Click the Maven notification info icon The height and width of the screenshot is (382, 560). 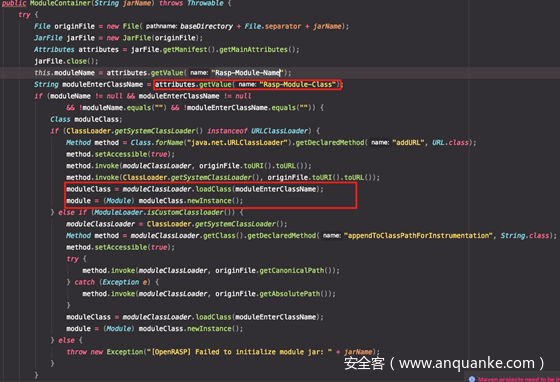472,379
